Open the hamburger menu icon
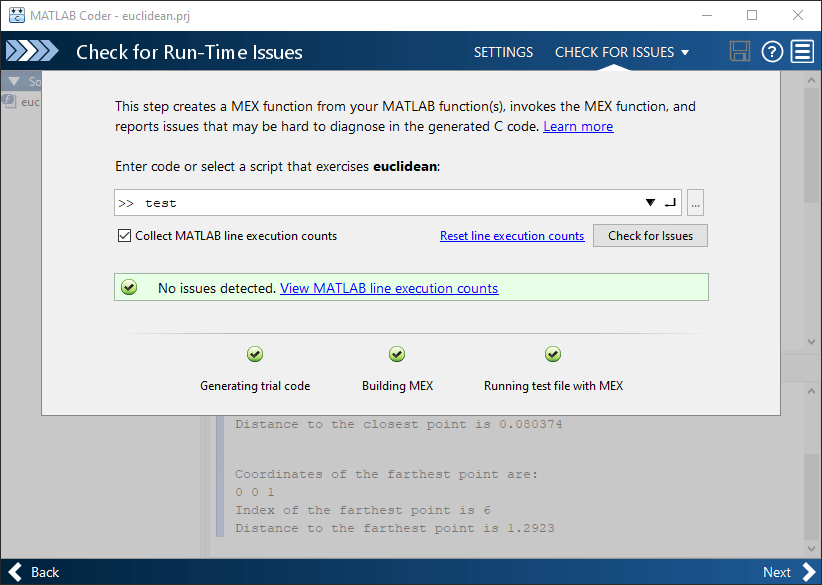The image size is (822, 585). pos(802,51)
